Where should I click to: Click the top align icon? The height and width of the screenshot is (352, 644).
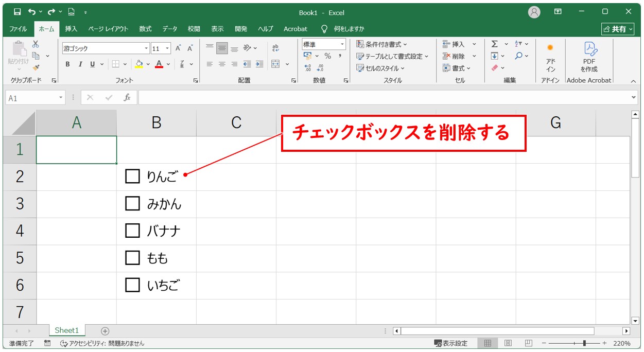pyautogui.click(x=210, y=48)
